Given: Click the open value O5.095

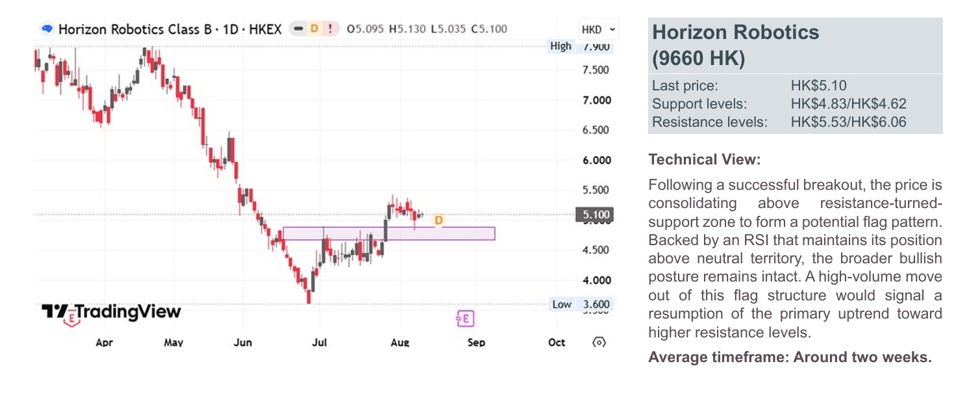Looking at the screenshot, I should [x=366, y=29].
